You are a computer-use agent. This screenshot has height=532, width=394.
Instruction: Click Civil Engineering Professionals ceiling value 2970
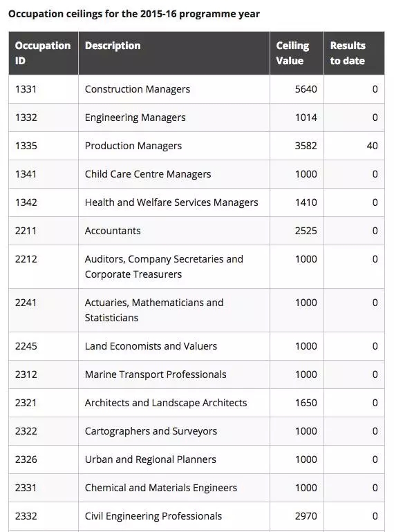tap(306, 516)
